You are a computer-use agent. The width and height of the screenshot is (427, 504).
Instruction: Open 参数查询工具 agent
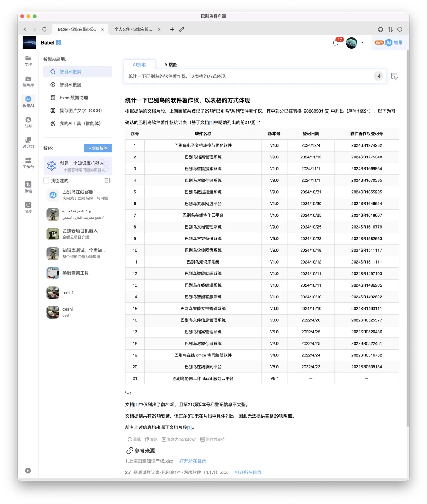coord(78,273)
